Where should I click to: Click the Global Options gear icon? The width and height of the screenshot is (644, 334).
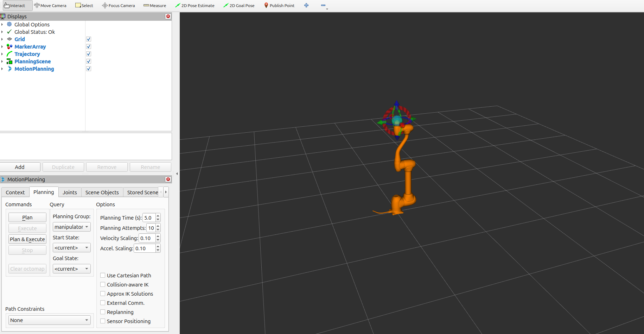pyautogui.click(x=9, y=24)
